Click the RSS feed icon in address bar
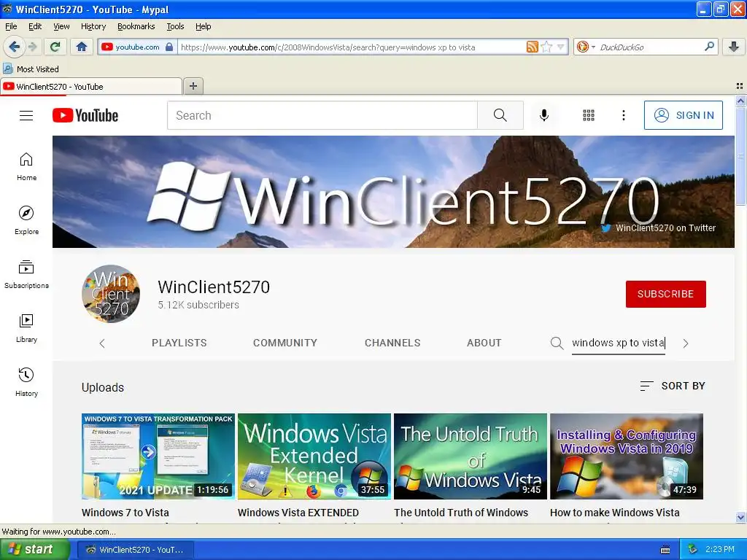Screen dimensions: 747x560 point(532,47)
